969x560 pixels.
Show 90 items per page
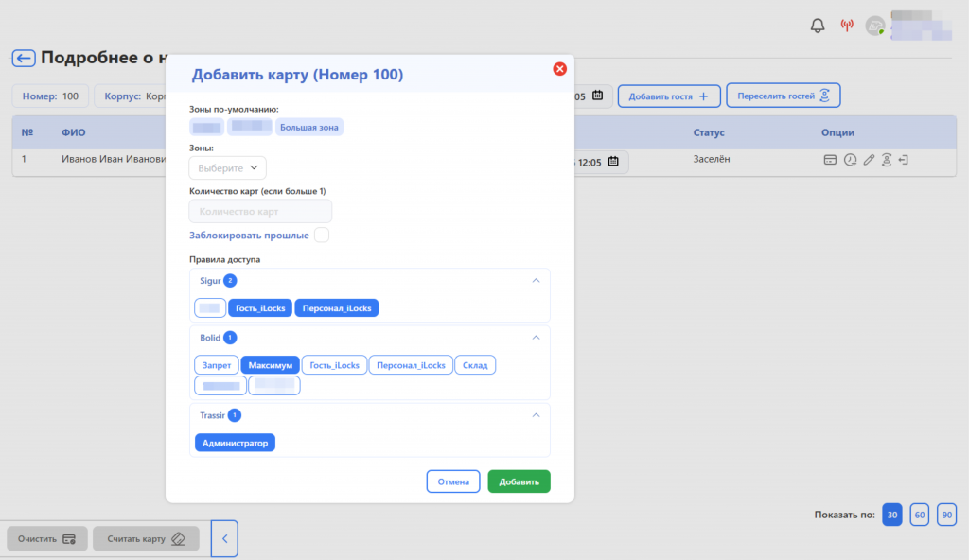tap(946, 515)
